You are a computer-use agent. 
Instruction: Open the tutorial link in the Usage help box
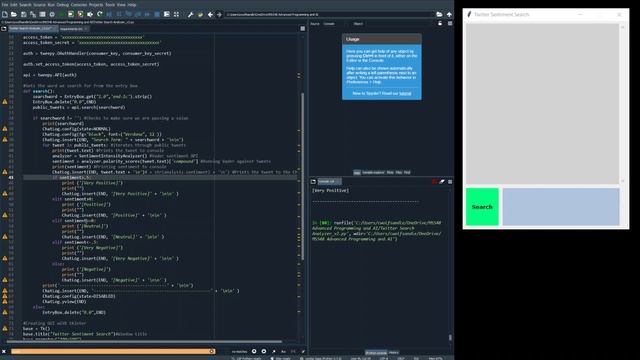[405, 93]
